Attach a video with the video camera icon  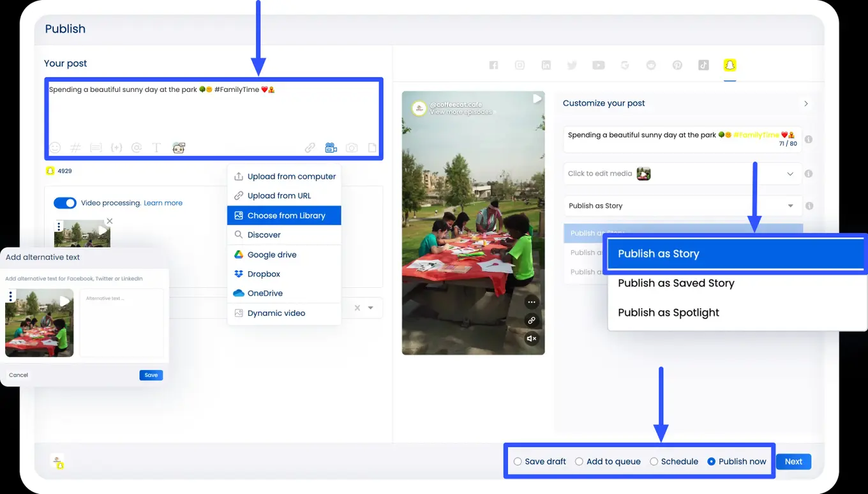(331, 147)
